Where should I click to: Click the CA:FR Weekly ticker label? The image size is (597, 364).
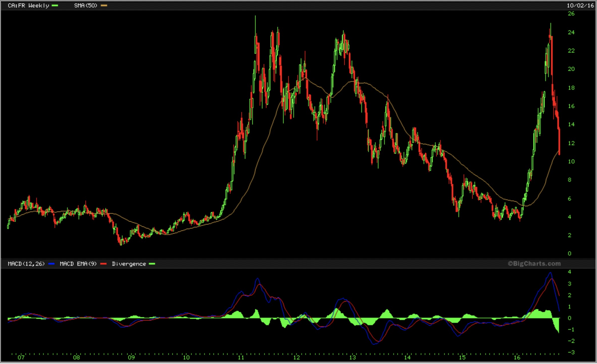pos(28,5)
